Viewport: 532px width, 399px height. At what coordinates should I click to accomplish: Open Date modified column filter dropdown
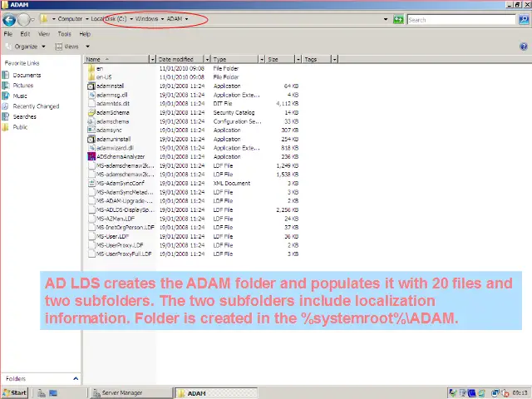point(207,59)
